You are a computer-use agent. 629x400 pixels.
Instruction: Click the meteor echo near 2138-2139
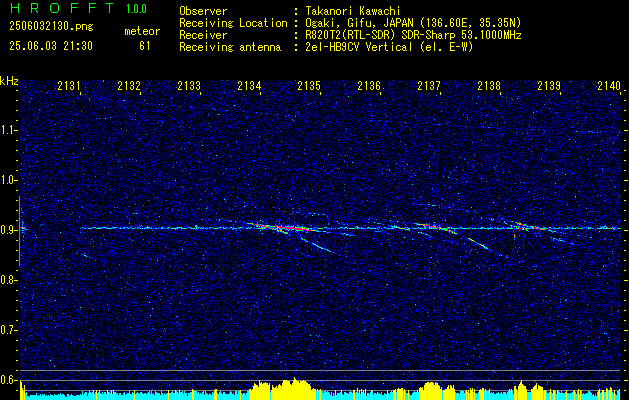(x=530, y=227)
